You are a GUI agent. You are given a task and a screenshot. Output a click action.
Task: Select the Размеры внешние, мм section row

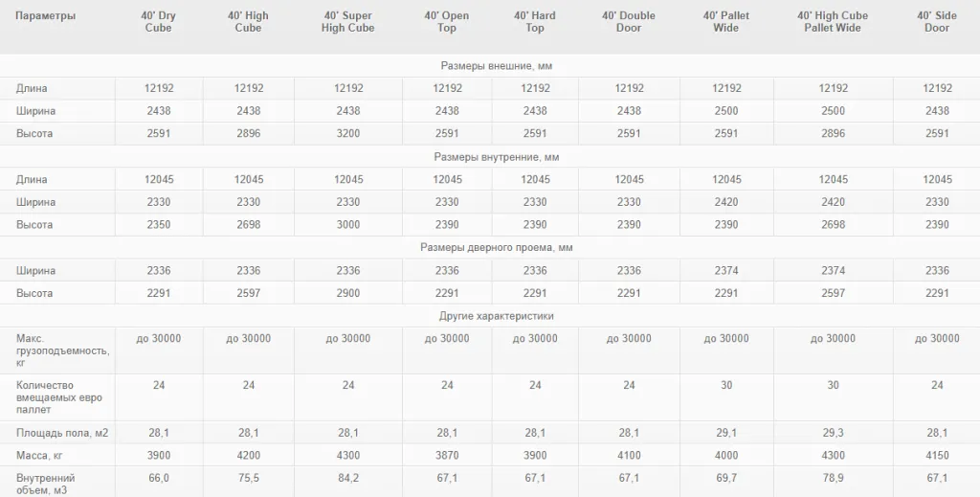click(490, 66)
